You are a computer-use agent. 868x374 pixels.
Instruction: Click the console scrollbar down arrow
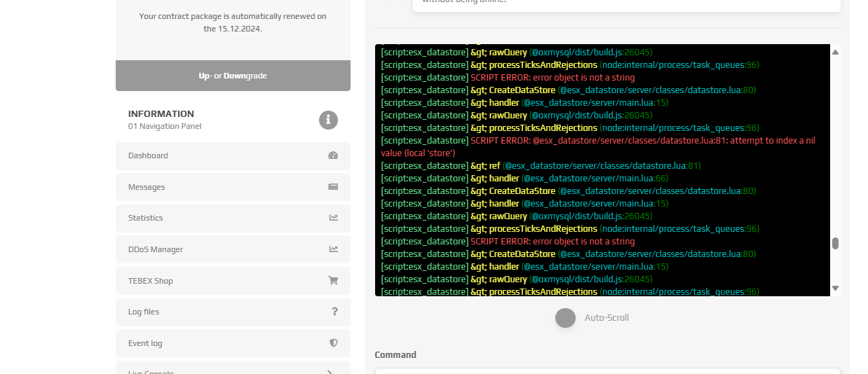click(x=835, y=288)
